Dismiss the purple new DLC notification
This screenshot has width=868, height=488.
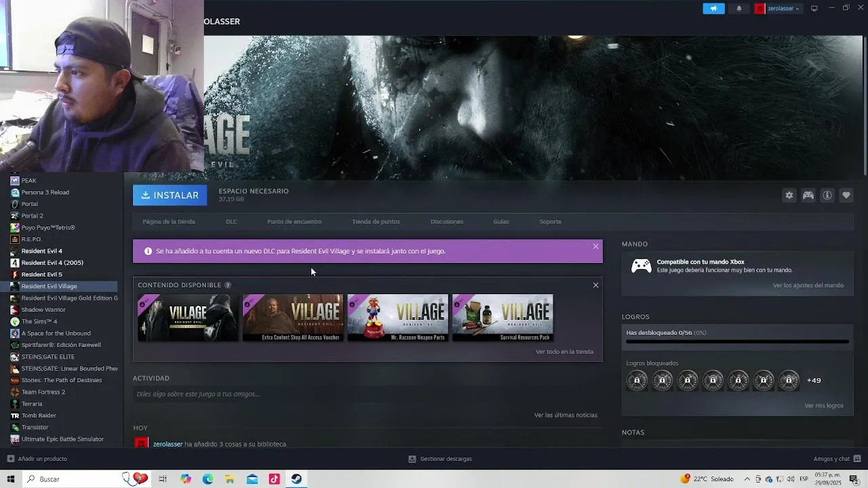point(595,246)
